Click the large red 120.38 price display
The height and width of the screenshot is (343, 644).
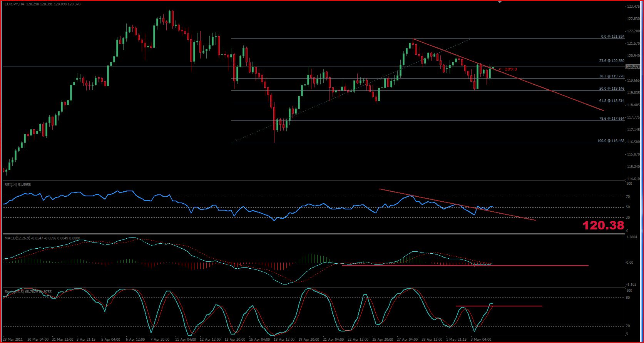coord(603,226)
